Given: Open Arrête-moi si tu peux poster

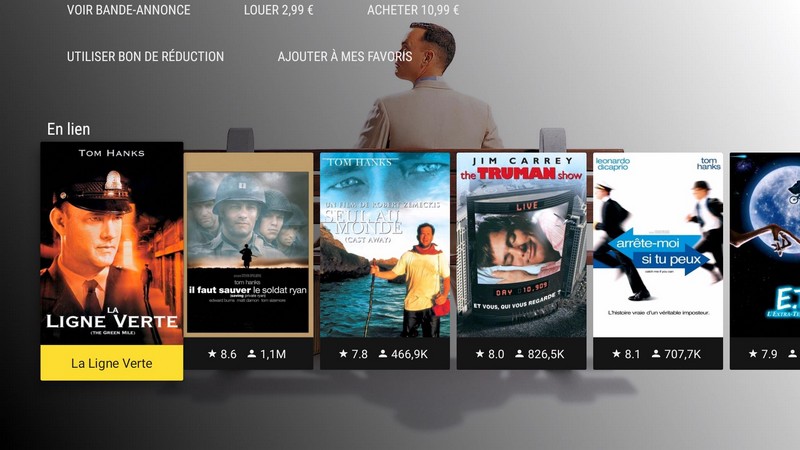Looking at the screenshot, I should (x=658, y=245).
